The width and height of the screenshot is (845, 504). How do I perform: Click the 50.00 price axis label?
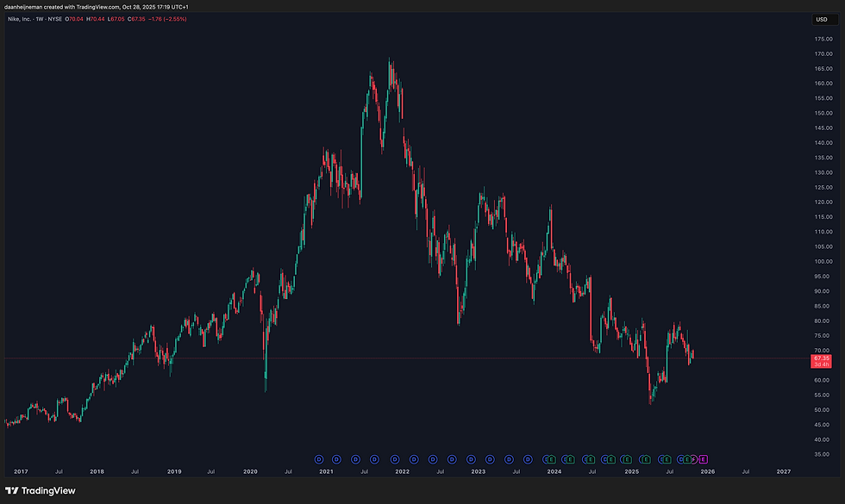(822, 410)
